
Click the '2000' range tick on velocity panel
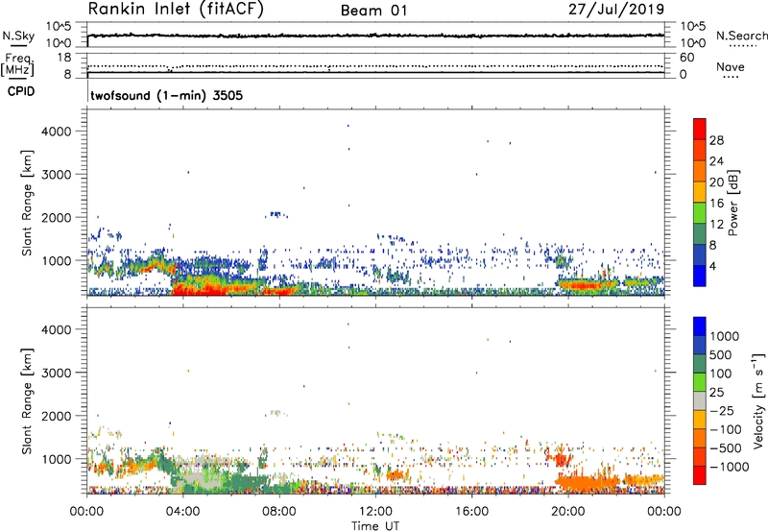click(56, 416)
